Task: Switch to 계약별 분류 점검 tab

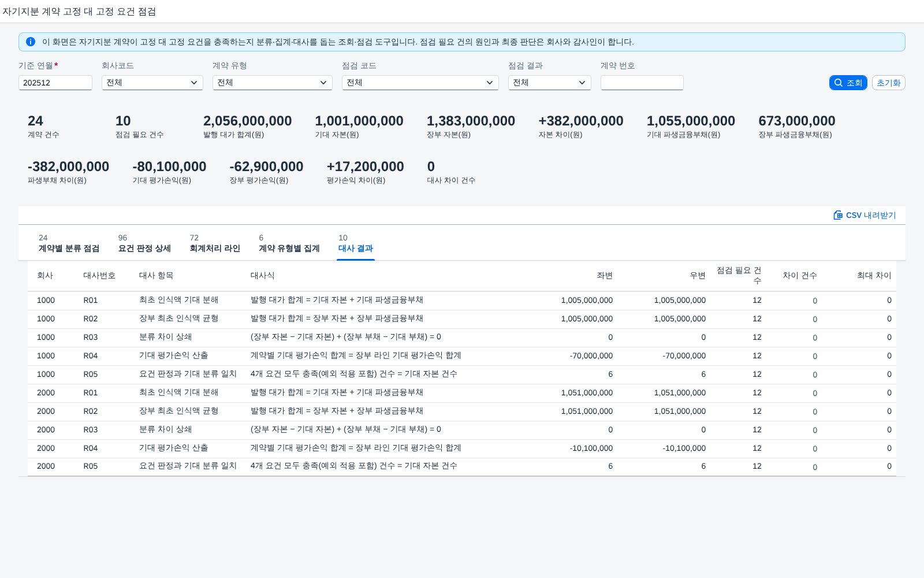Action: tap(69, 243)
